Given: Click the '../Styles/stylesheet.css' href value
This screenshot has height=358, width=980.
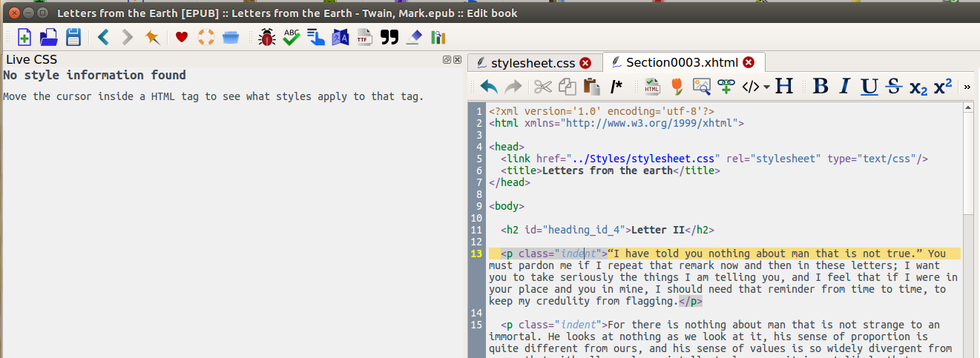Looking at the screenshot, I should pyautogui.click(x=642, y=159).
